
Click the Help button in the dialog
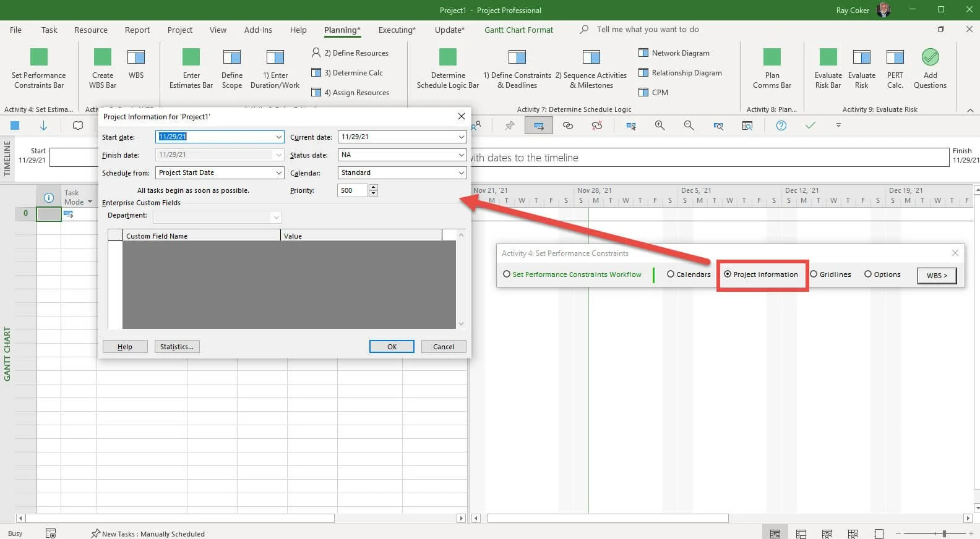[x=125, y=347]
